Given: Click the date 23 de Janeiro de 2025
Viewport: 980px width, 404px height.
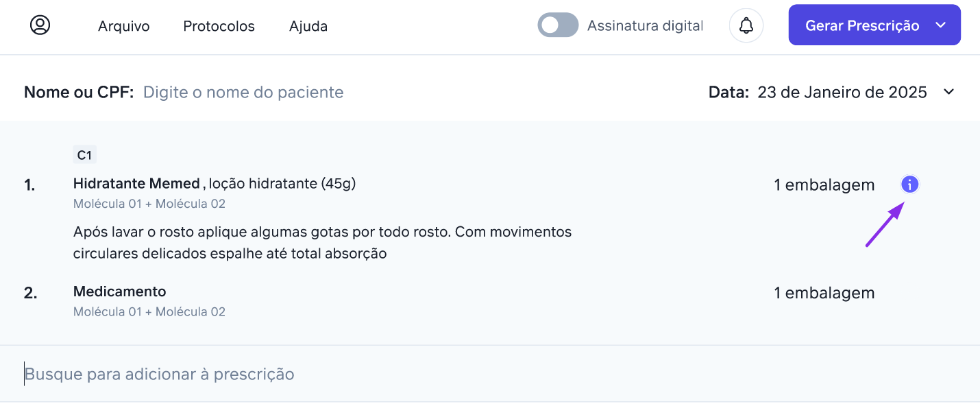Looking at the screenshot, I should [x=842, y=92].
